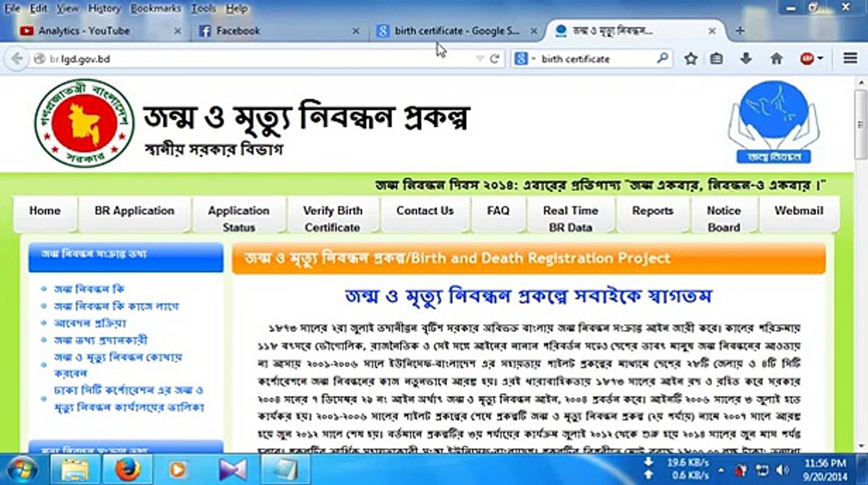Open the Firefox hamburger menu
Viewport: 868px width, 485px height.
click(x=850, y=58)
